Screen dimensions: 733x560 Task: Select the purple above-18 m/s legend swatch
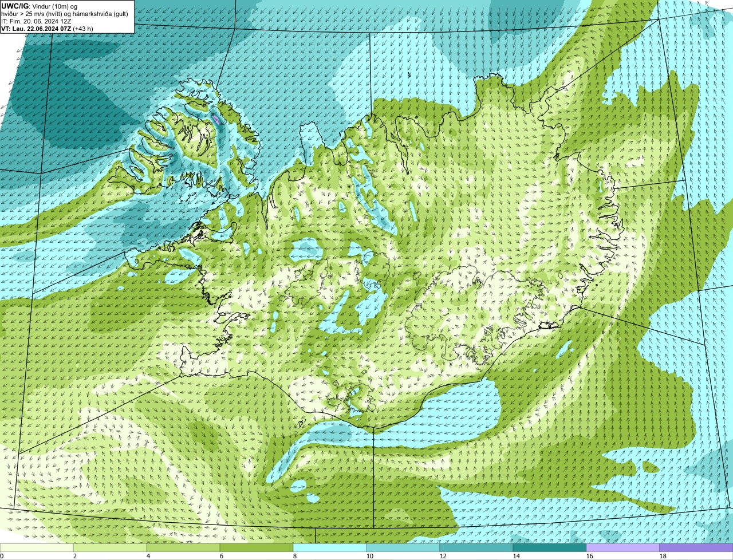pos(696,547)
